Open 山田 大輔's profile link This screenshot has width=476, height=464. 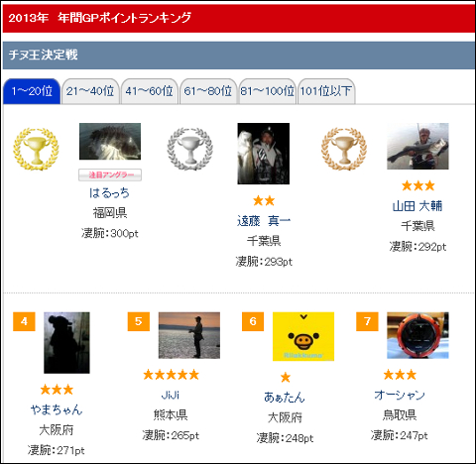coord(417,206)
